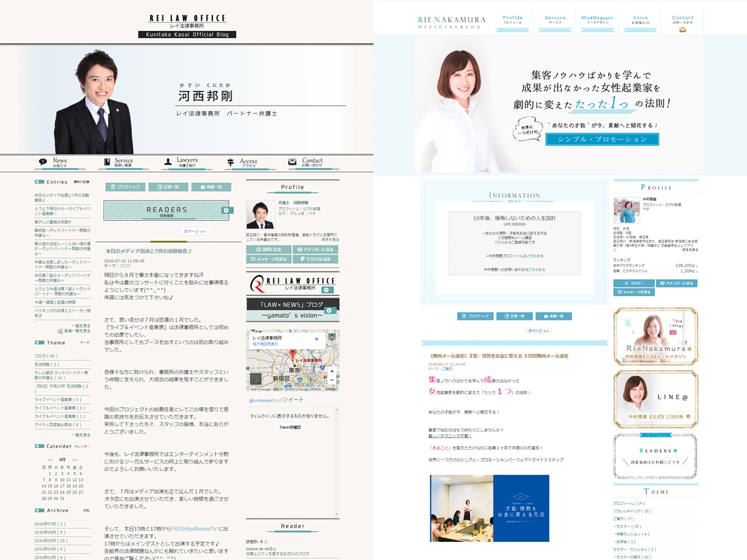The image size is (747, 560).
Task: Click the arrow icon on REI LAW OFFICE sidebar banner
Action: 327,291
